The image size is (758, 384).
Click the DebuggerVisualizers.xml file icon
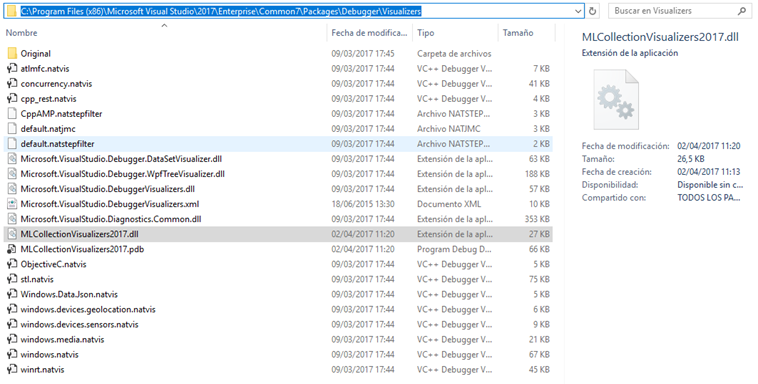point(12,204)
